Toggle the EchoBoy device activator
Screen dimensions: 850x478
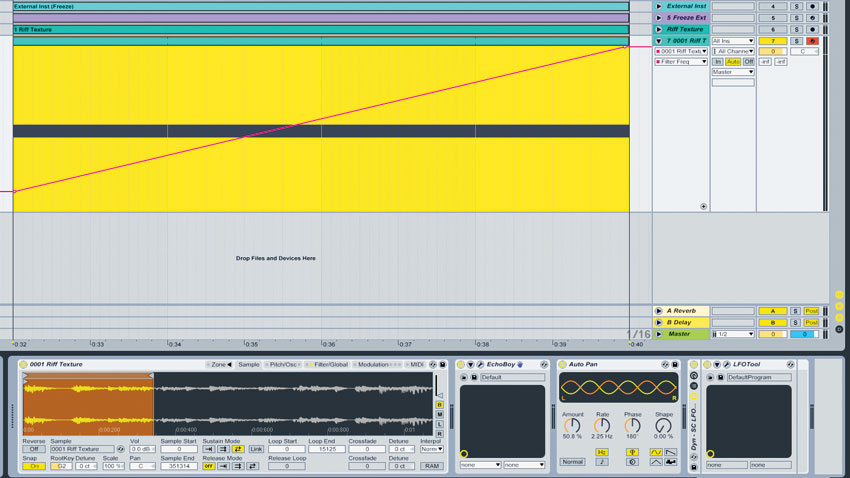click(461, 365)
